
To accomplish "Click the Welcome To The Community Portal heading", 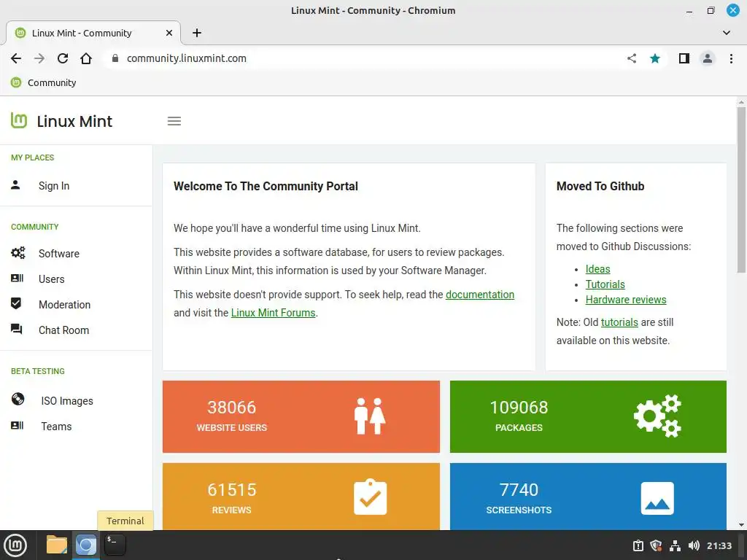I will [x=266, y=186].
